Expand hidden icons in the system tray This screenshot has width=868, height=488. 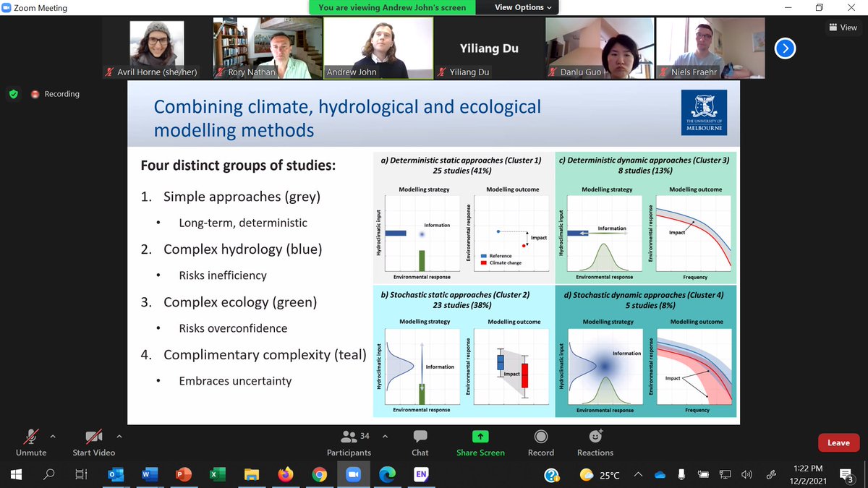click(637, 475)
